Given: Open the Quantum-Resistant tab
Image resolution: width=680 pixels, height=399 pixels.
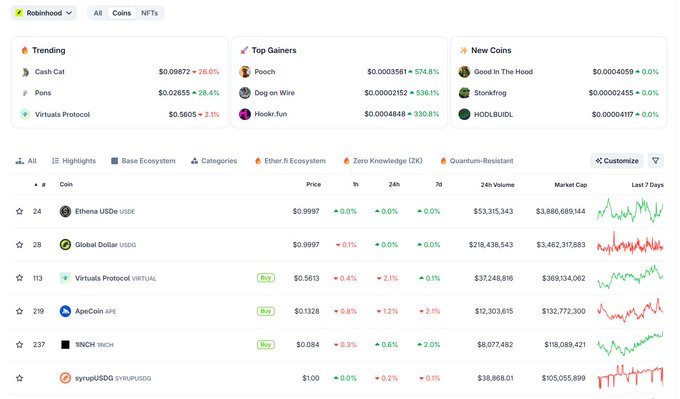Looking at the screenshot, I should pyautogui.click(x=477, y=161).
